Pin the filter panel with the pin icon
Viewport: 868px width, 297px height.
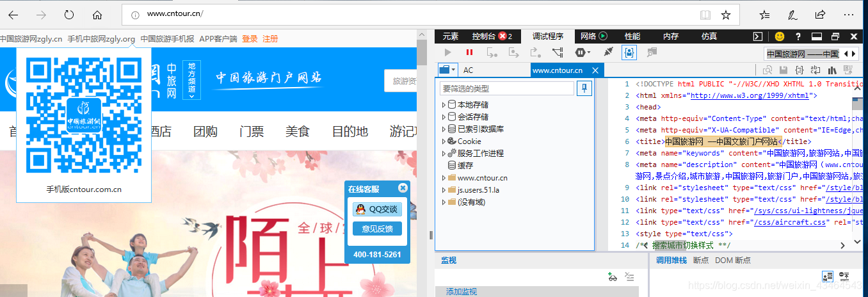point(584,88)
